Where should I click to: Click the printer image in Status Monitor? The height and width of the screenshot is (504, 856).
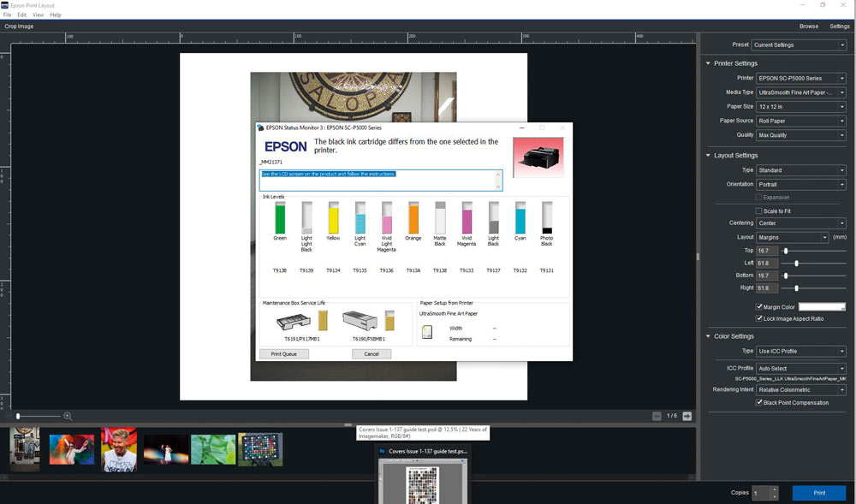538,157
